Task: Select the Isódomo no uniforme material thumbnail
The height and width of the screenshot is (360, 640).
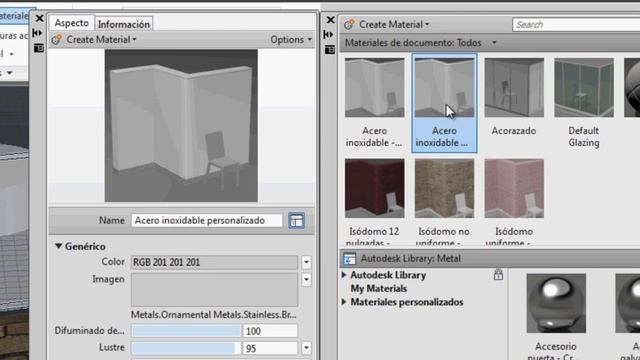Action: [x=444, y=188]
